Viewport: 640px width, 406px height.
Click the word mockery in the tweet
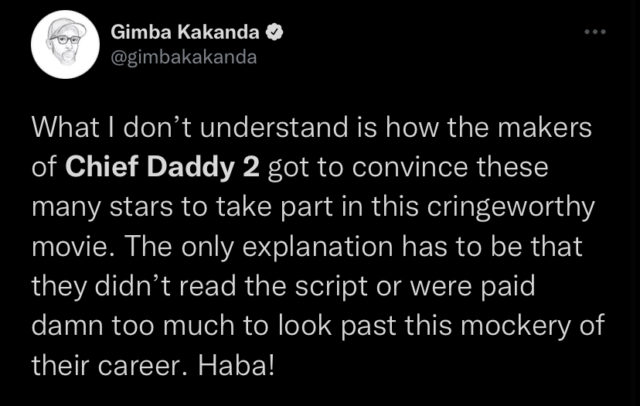point(515,327)
